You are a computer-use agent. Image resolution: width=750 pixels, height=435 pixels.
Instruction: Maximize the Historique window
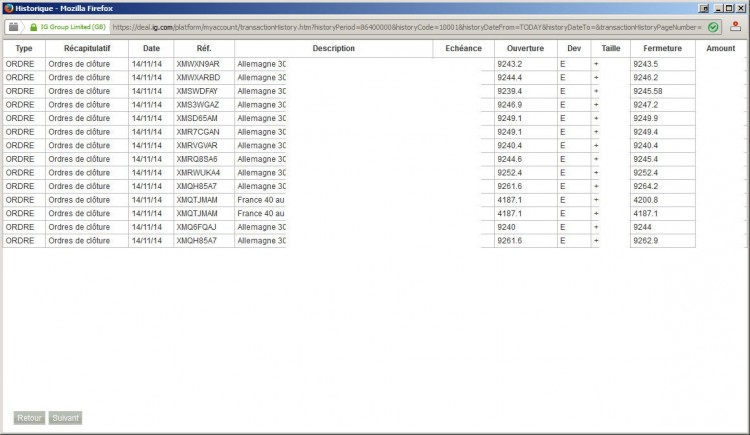(x=728, y=8)
